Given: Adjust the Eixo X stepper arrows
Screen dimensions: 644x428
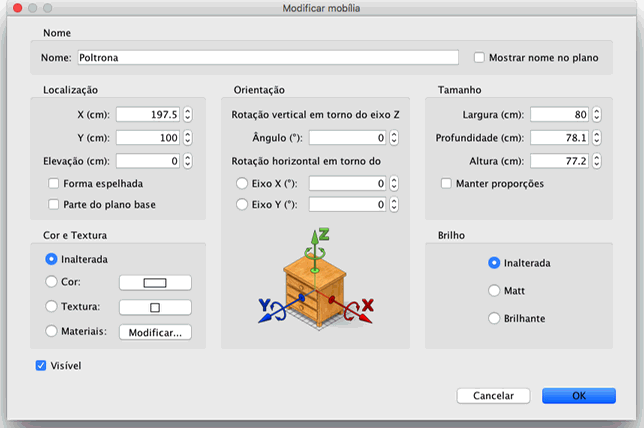Looking at the screenshot, I should click(393, 183).
